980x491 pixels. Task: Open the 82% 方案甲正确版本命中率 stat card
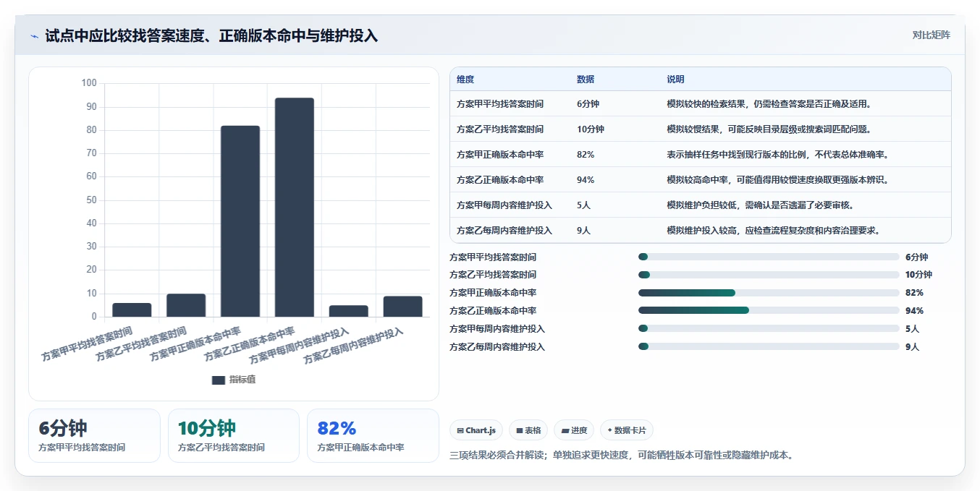[x=373, y=435]
